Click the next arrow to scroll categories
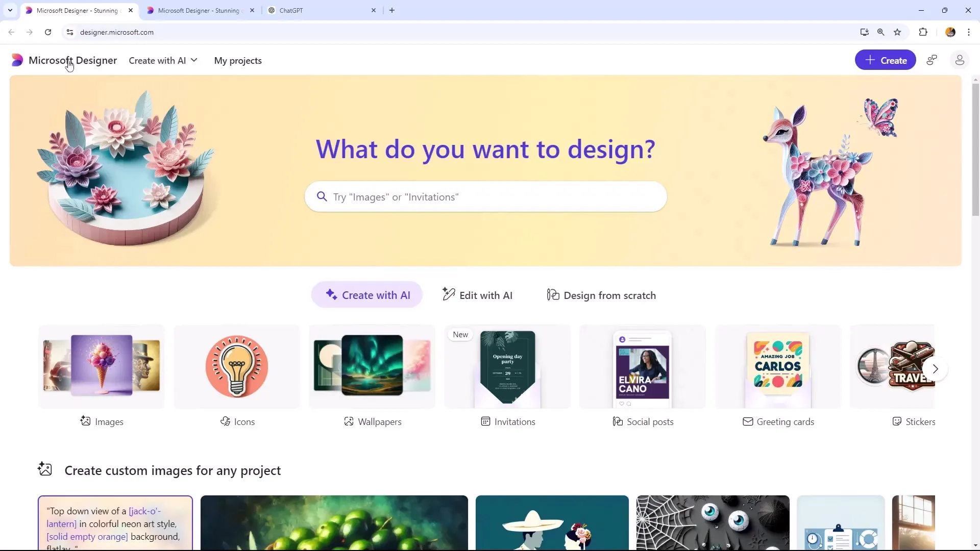980x551 pixels. [x=936, y=368]
